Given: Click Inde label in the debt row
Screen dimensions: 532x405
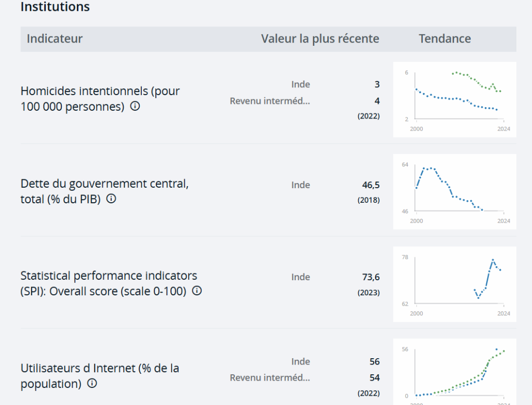Looking at the screenshot, I should coord(301,185).
